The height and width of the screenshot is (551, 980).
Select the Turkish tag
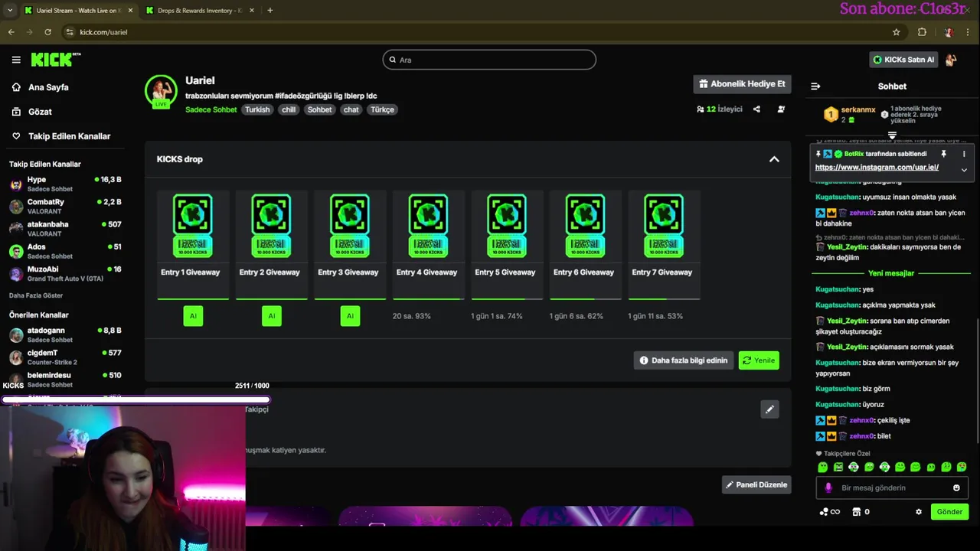pos(257,109)
